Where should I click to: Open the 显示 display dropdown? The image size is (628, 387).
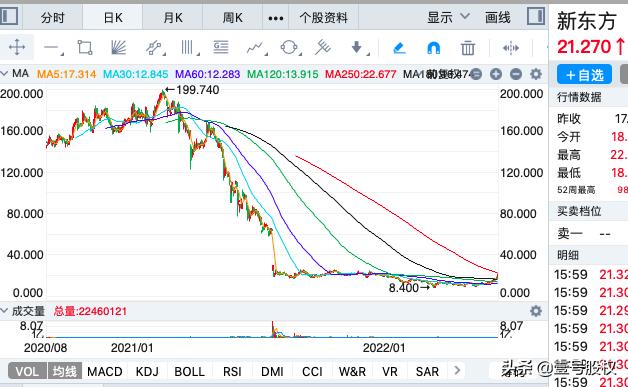coord(448,17)
